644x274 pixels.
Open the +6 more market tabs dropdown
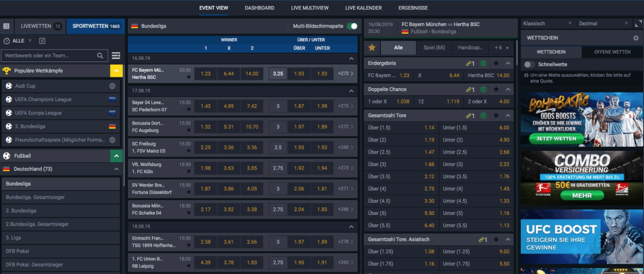(501, 48)
